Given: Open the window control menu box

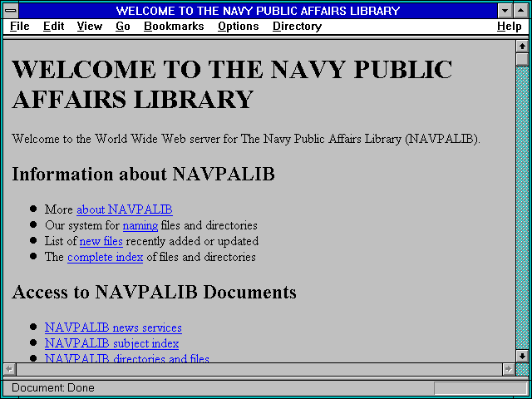Looking at the screenshot, I should (11, 10).
